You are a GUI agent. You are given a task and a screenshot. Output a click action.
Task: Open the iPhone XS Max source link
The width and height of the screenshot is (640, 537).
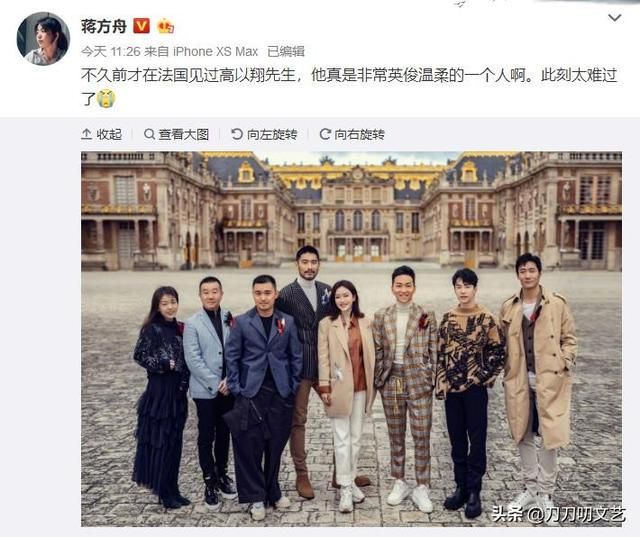(x=216, y=51)
